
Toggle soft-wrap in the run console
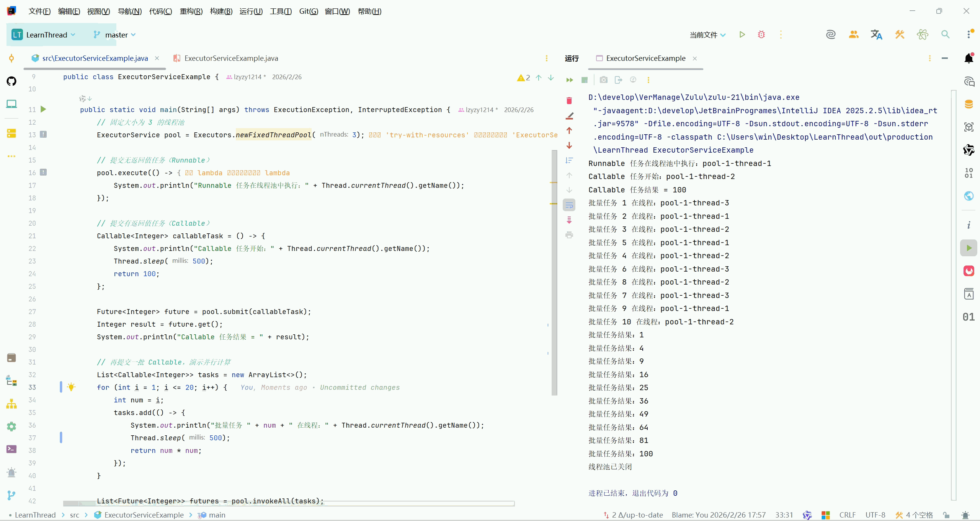pyautogui.click(x=569, y=205)
